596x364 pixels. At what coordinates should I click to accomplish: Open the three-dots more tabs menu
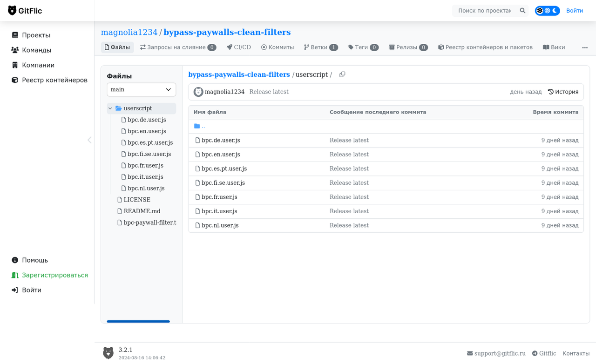click(585, 47)
